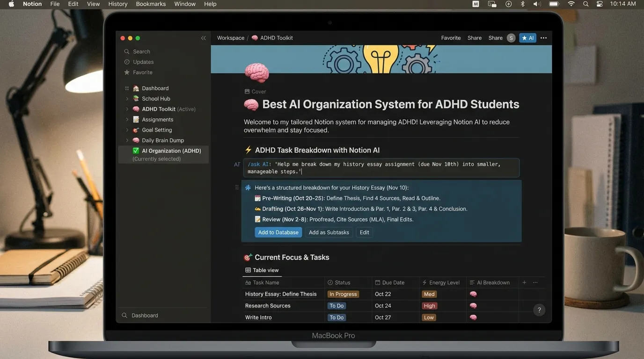Open the Bookmarks menu

point(151,4)
